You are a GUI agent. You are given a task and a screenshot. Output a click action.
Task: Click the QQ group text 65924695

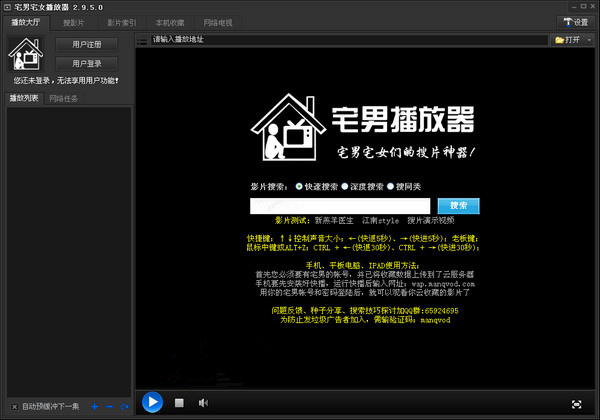441,311
